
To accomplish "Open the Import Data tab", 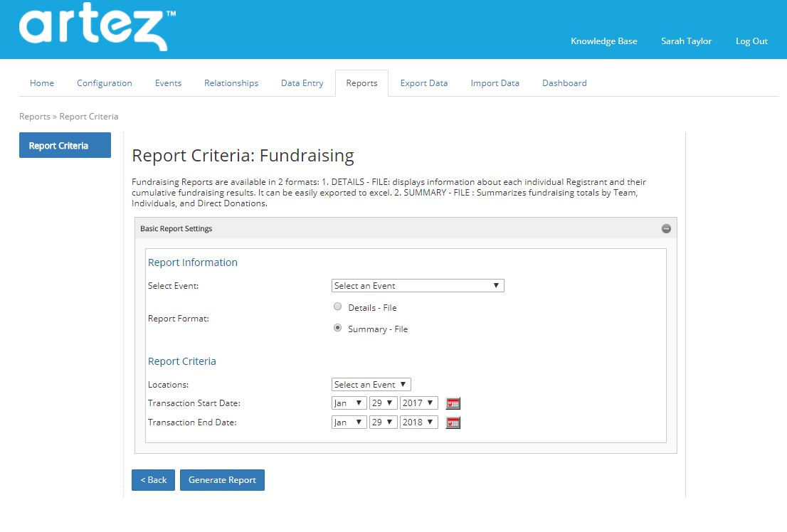I will 495,83.
